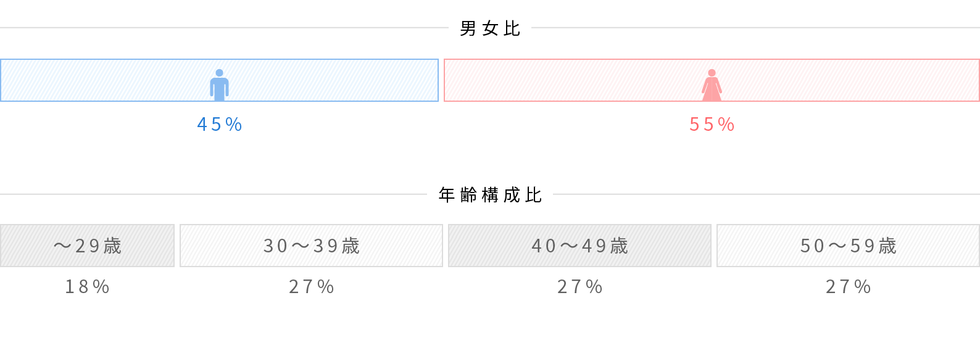Click the divider line left of 年齢構成比
This screenshot has width=980, height=348.
click(x=214, y=194)
